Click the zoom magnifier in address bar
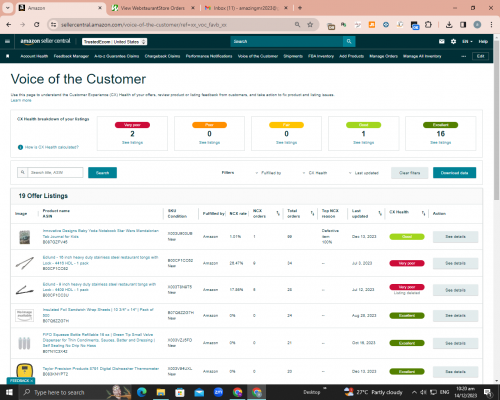 pyautogui.click(x=297, y=25)
